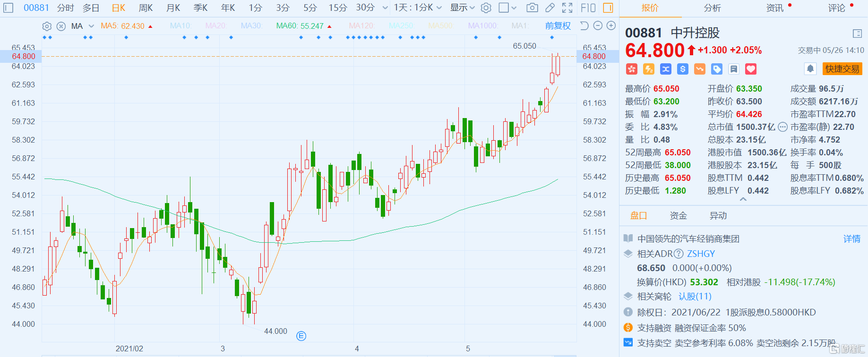The image size is (868, 357).
Task: Switch to 周K weekly chart tab
Action: pyautogui.click(x=146, y=8)
